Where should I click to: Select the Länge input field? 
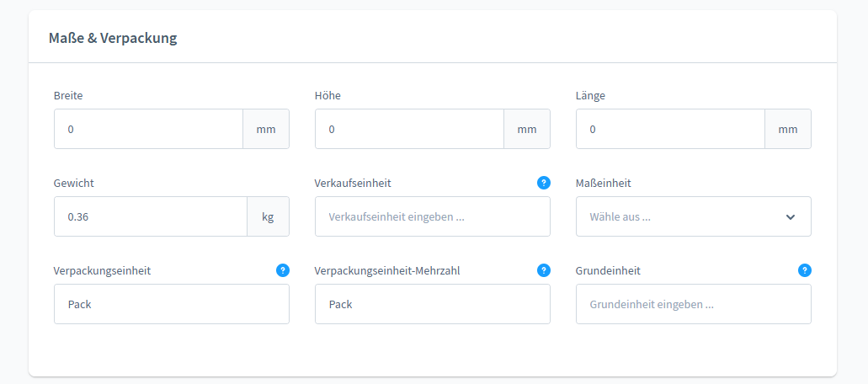(x=671, y=129)
